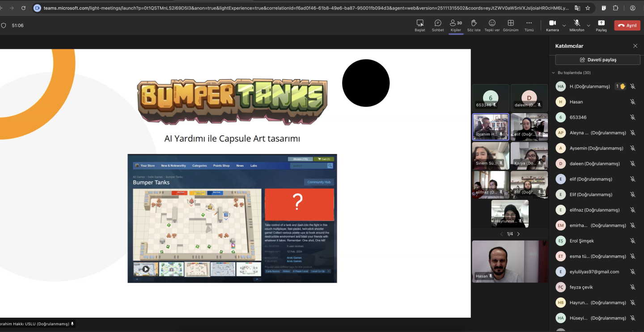
Task: Open the Kamera options dropdown arrow
Action: [564, 26]
